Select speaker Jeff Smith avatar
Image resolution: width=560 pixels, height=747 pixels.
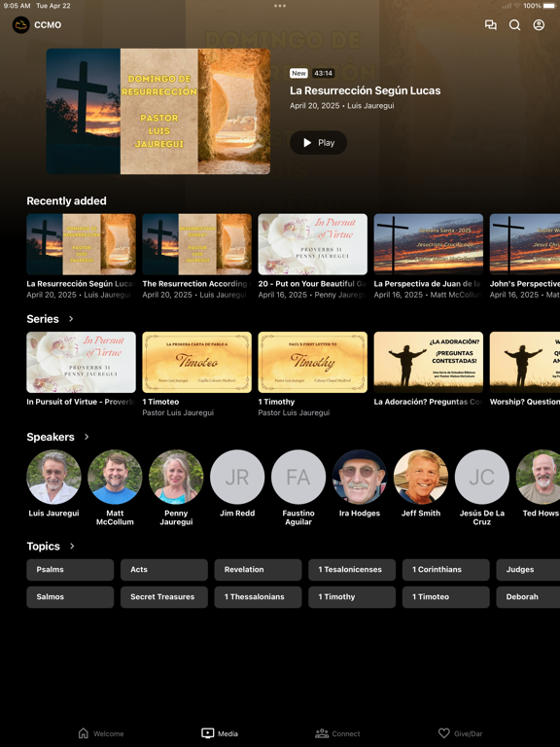tap(421, 477)
